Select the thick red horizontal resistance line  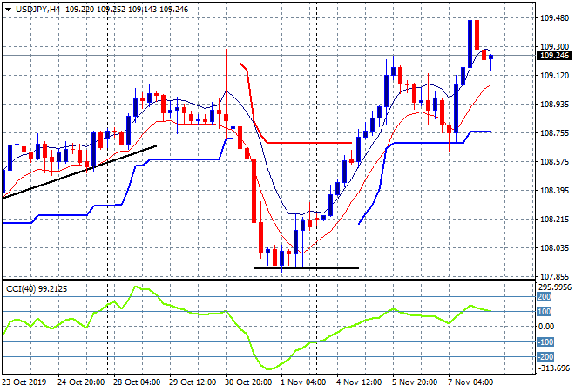309,143
